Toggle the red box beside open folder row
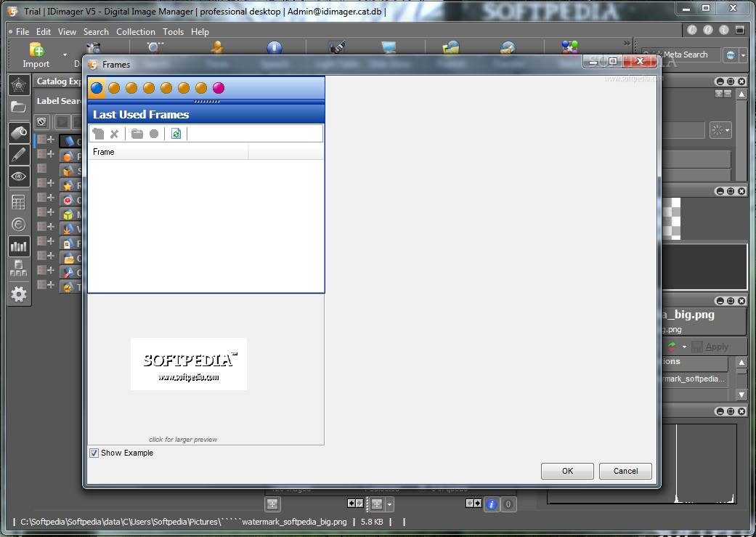 (42, 255)
